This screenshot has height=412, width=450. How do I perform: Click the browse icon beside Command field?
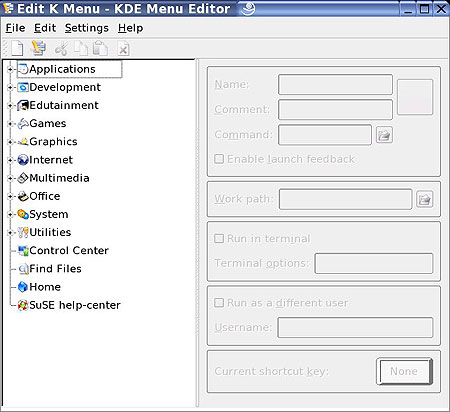coord(384,135)
